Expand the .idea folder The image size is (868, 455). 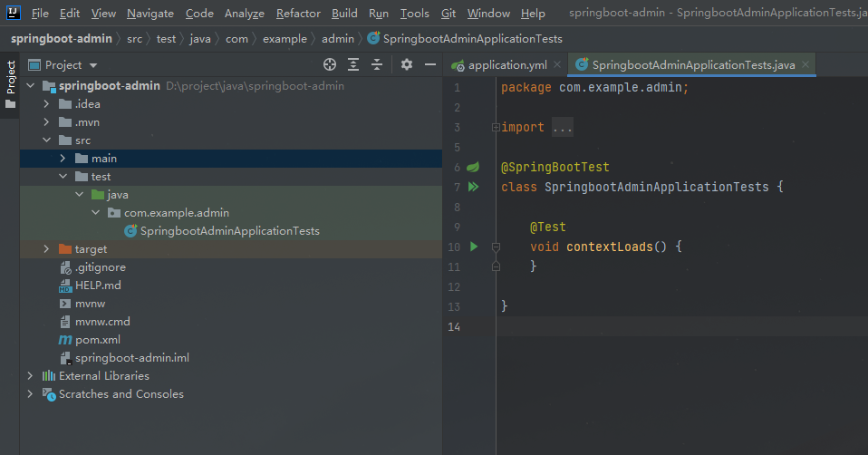[x=46, y=104]
